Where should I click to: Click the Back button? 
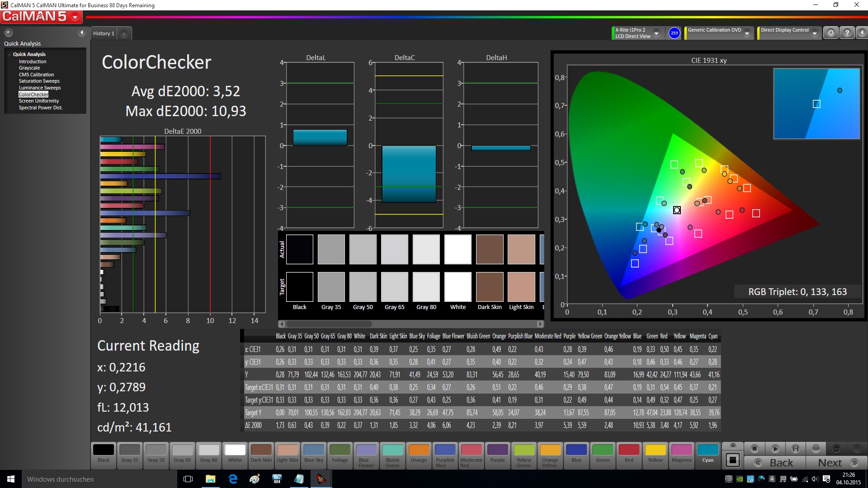[x=775, y=463]
